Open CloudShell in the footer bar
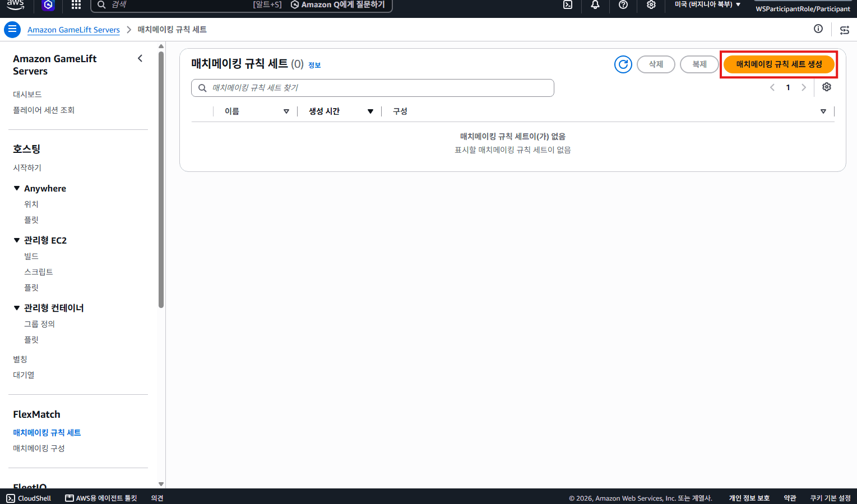 [x=29, y=498]
